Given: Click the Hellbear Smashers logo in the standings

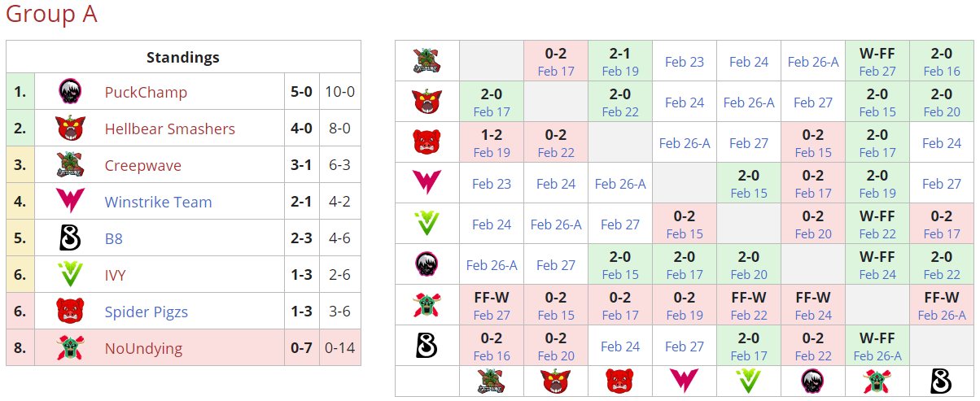Looking at the screenshot, I should (70, 129).
